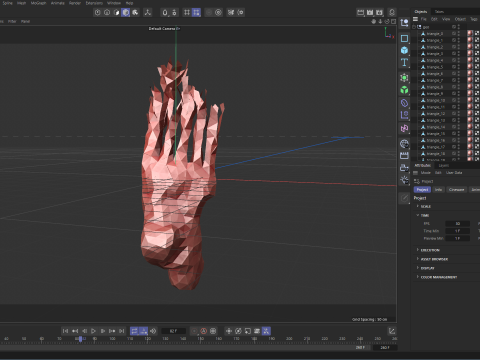Click the Axis mode icon in top toolbar
Image resolution: width=480 pixels, height=360 pixels.
[148, 13]
